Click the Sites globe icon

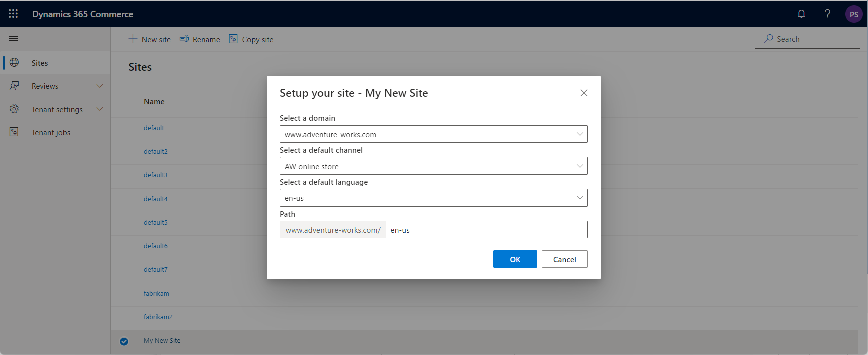pos(14,63)
